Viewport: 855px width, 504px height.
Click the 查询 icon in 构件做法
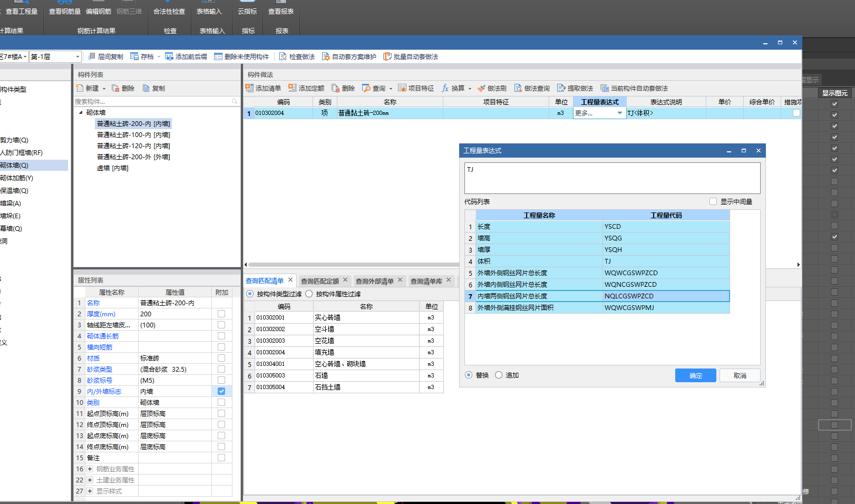[366, 88]
